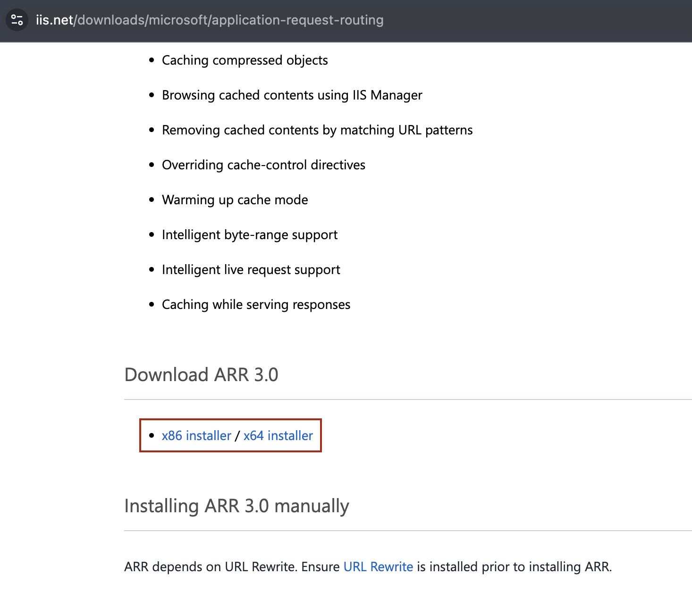Click the Removing cached contents list item
Screen dimensions: 692x616
[317, 130]
